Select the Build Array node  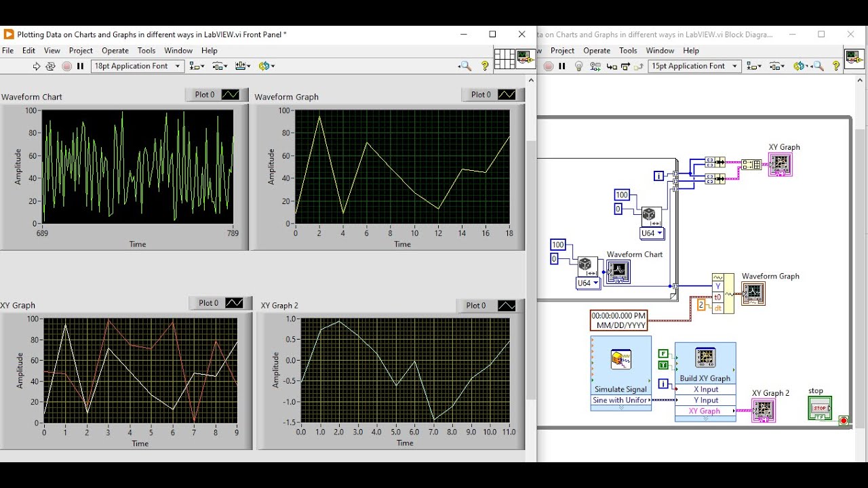(x=751, y=164)
